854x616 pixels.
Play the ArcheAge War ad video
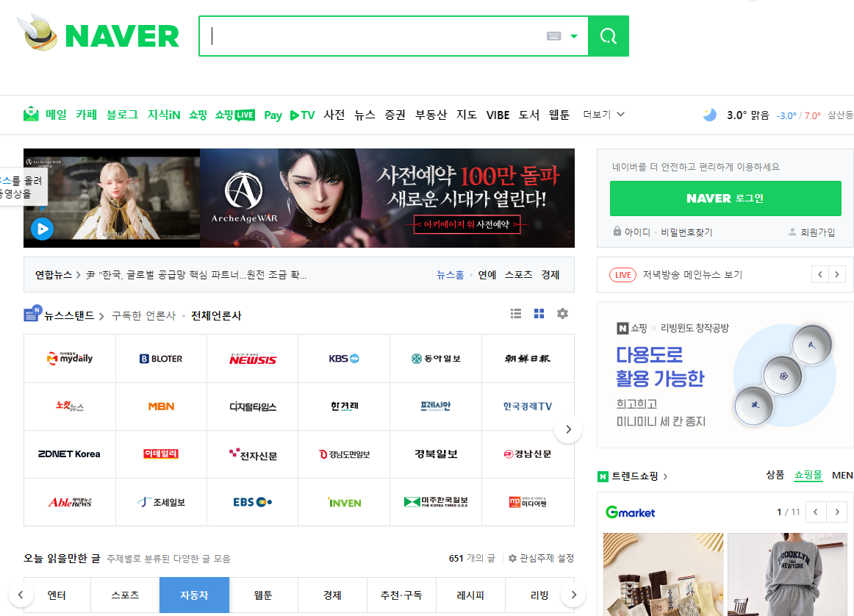[42, 229]
